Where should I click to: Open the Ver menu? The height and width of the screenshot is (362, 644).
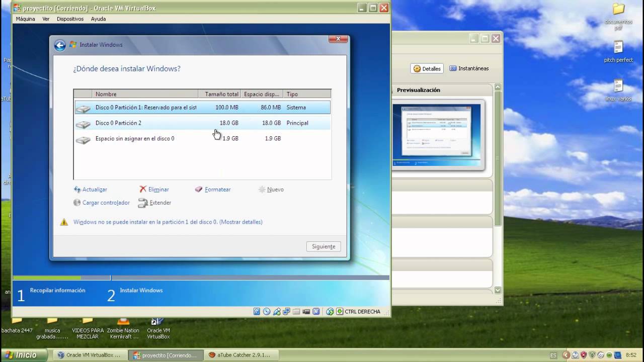[46, 19]
